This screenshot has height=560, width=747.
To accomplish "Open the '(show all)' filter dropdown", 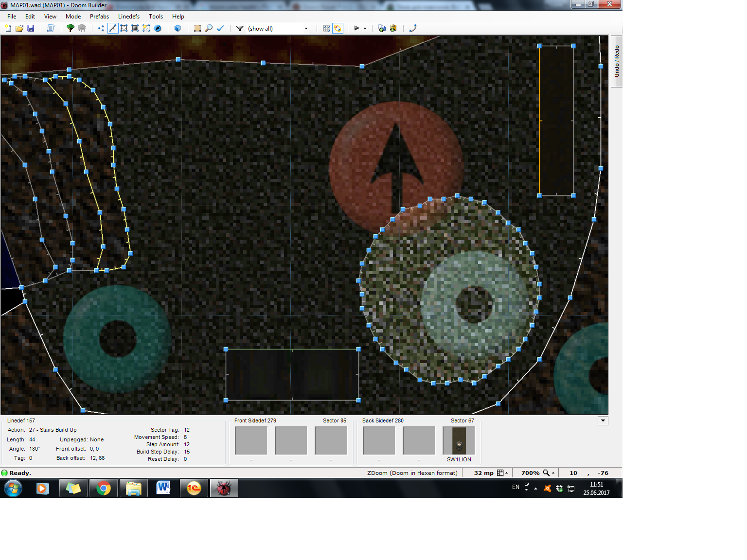I will pos(278,28).
